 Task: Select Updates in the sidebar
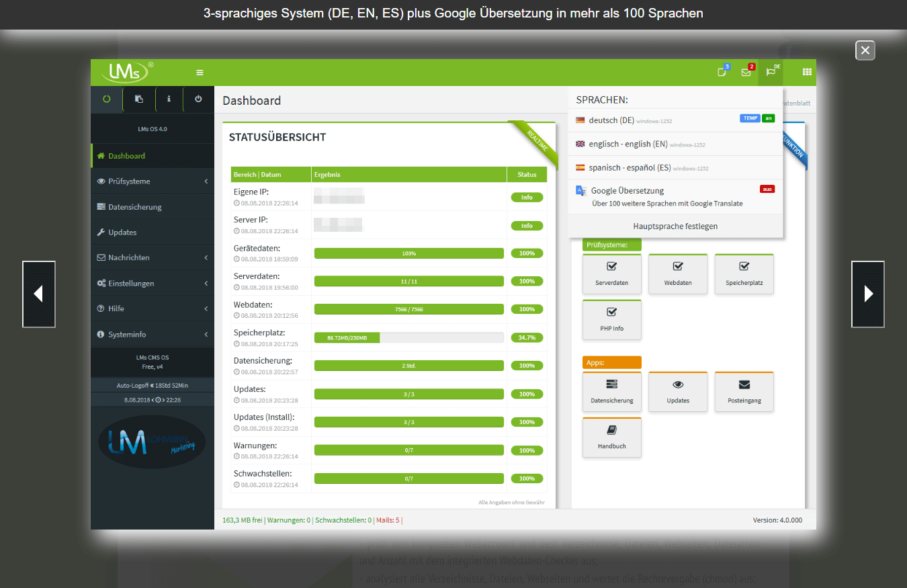point(153,233)
